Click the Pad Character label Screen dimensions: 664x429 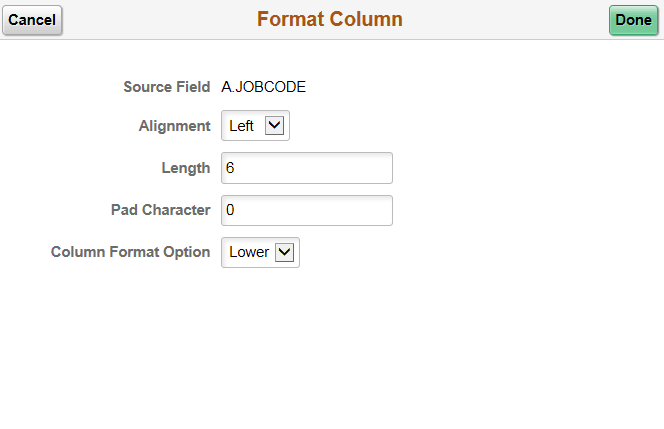coord(160,210)
